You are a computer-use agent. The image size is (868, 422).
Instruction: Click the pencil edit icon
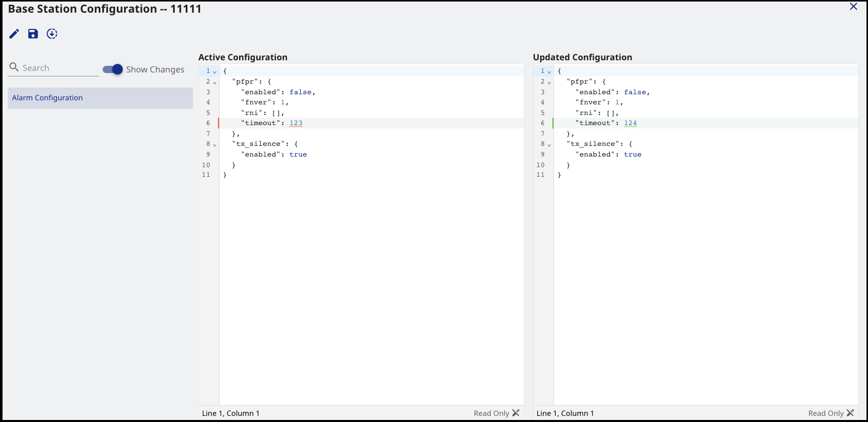click(x=14, y=34)
